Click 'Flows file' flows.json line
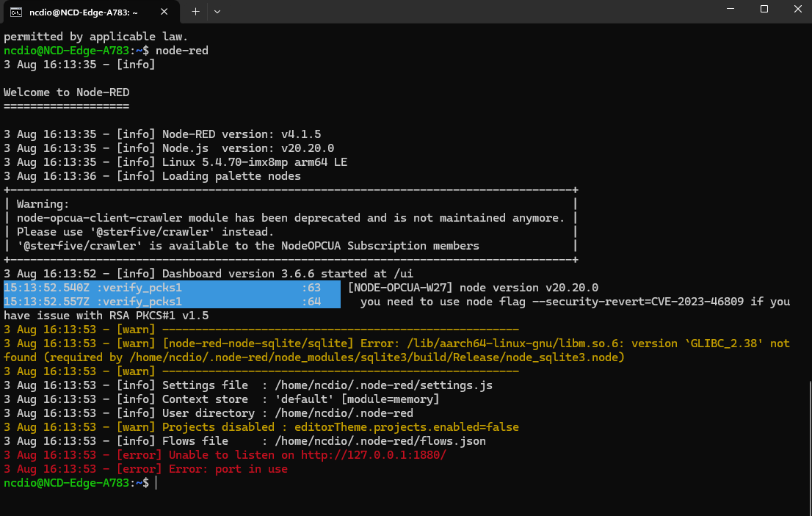Image resolution: width=812 pixels, height=516 pixels. point(244,441)
